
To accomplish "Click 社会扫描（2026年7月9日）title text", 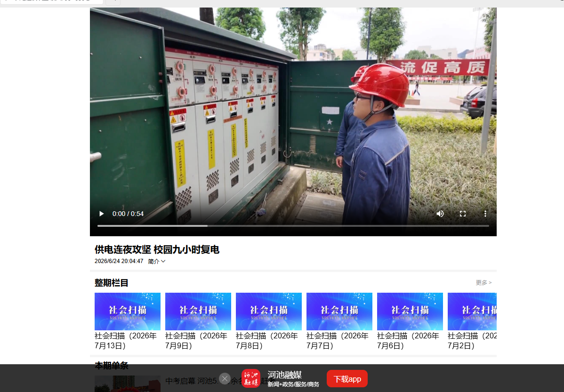I will click(196, 341).
